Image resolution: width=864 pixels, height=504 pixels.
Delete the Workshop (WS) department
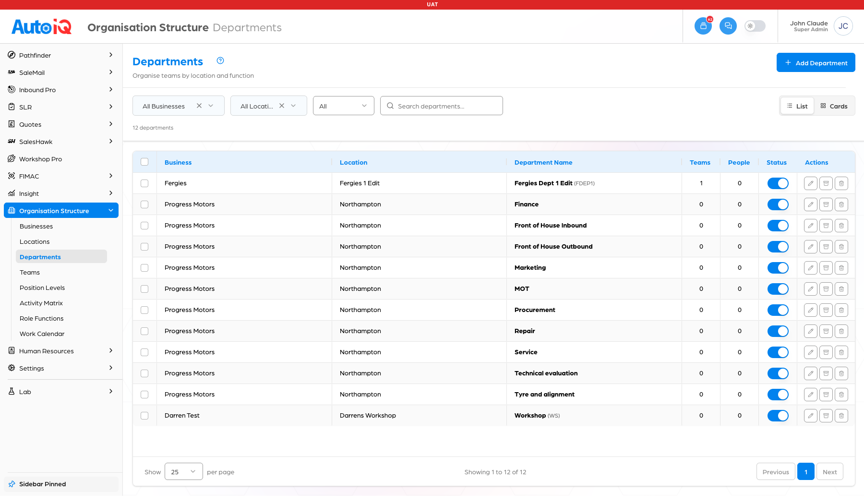pyautogui.click(x=841, y=416)
